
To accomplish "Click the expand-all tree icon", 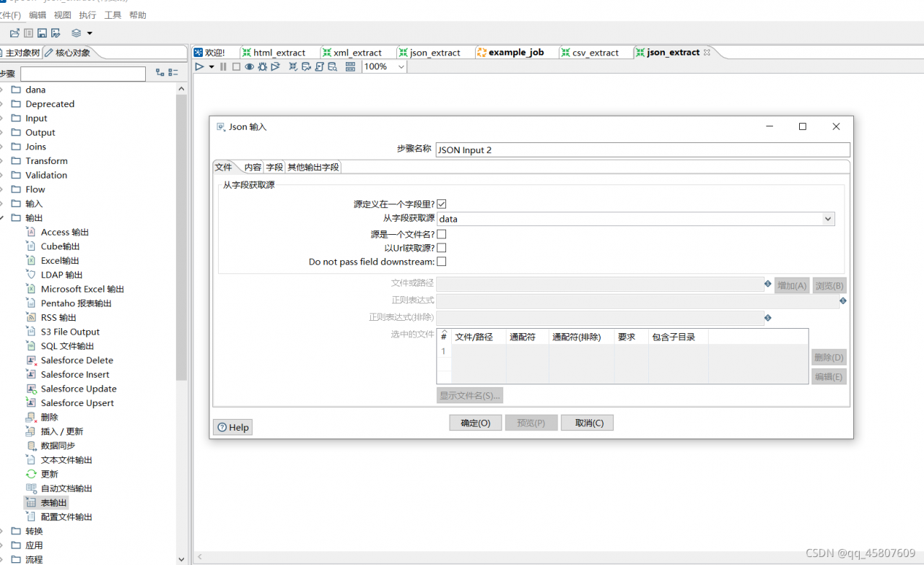I will pyautogui.click(x=160, y=73).
